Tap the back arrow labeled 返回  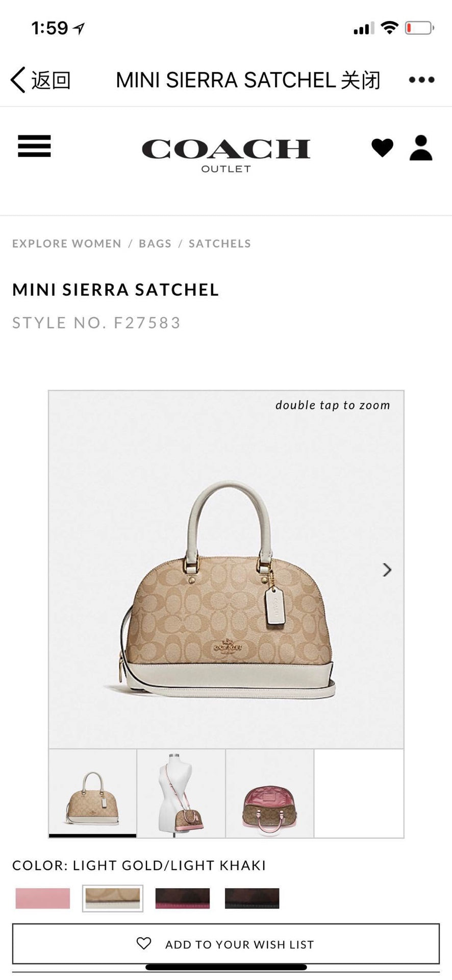(x=40, y=80)
